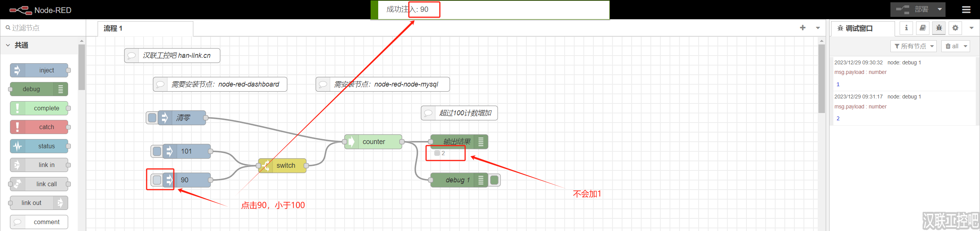980x231 pixels.
Task: Select the 超过100计数增加 comment node
Action: click(x=459, y=113)
